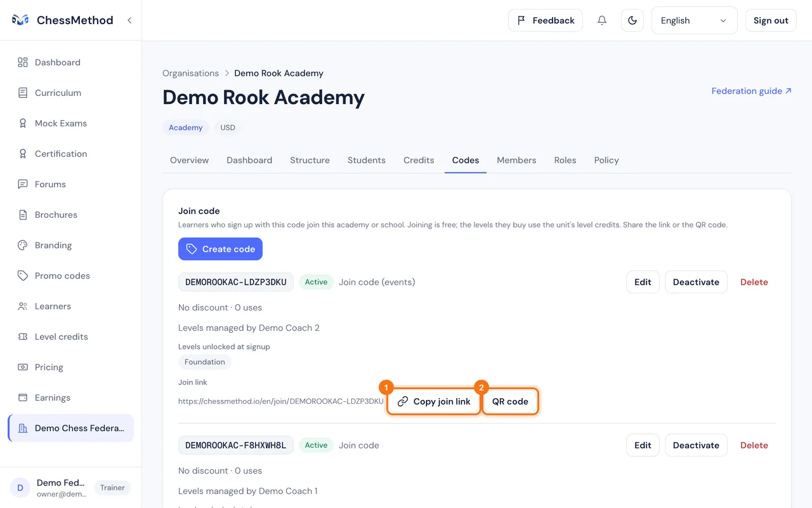
Task: Click the Level credits ticket icon
Action: [x=23, y=337]
